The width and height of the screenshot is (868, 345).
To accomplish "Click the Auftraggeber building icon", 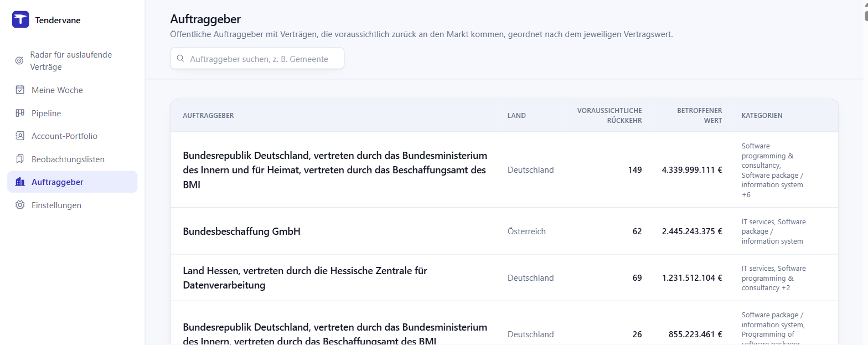I will click(20, 182).
